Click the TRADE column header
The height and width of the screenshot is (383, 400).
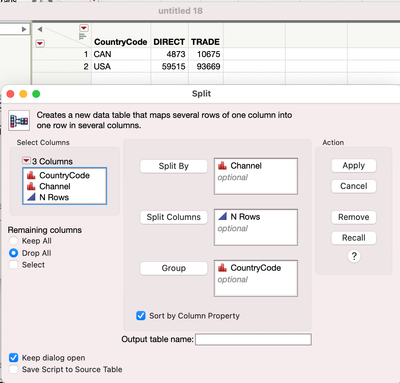coord(205,42)
